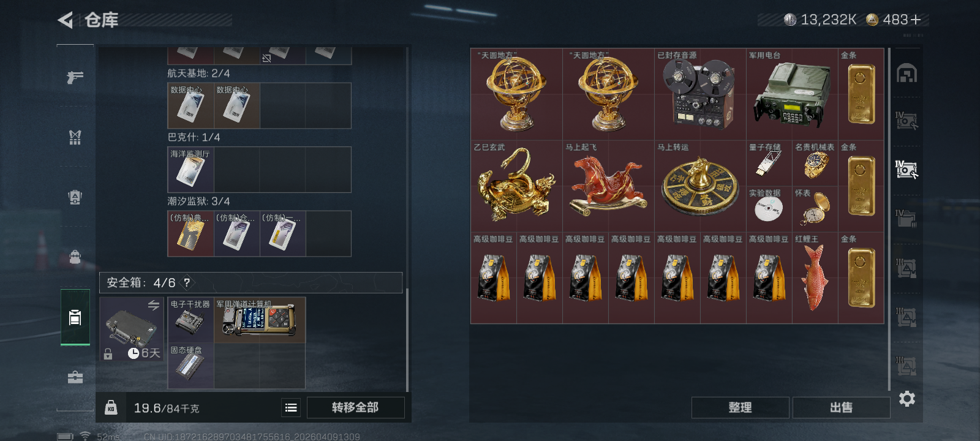The image size is (980, 441).
Task: Click the plus icon to add gold currency
Action: tap(916, 20)
